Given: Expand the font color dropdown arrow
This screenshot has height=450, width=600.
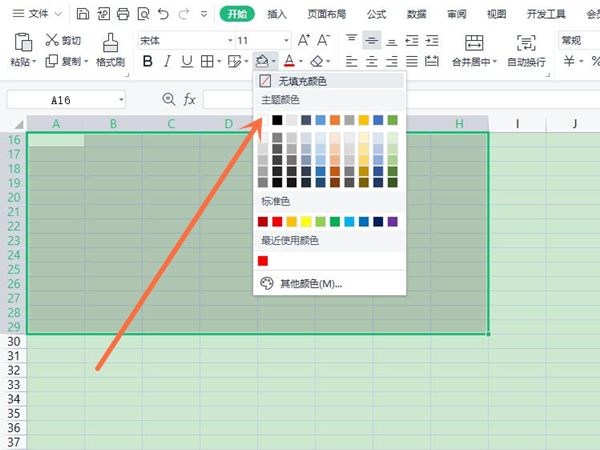Looking at the screenshot, I should coord(301,62).
